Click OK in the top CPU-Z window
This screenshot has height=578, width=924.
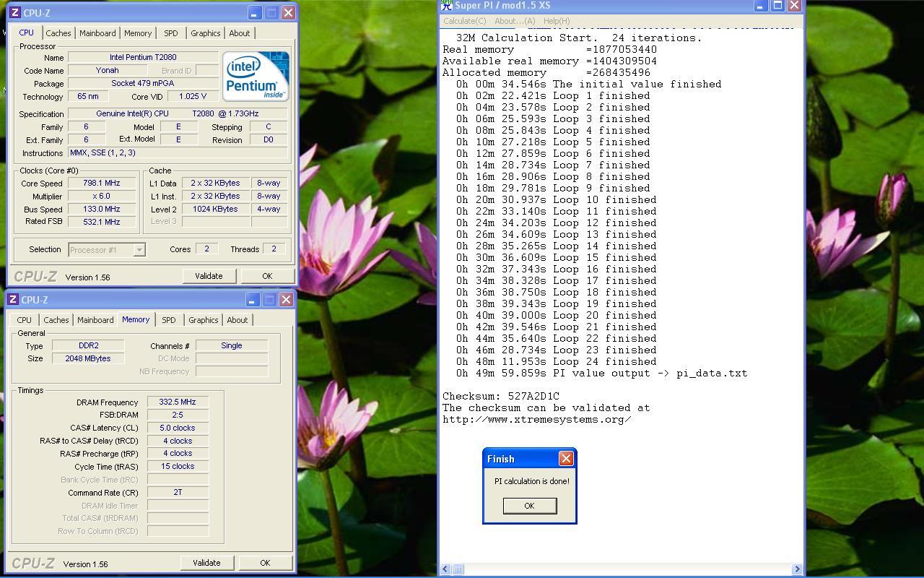[x=267, y=276]
